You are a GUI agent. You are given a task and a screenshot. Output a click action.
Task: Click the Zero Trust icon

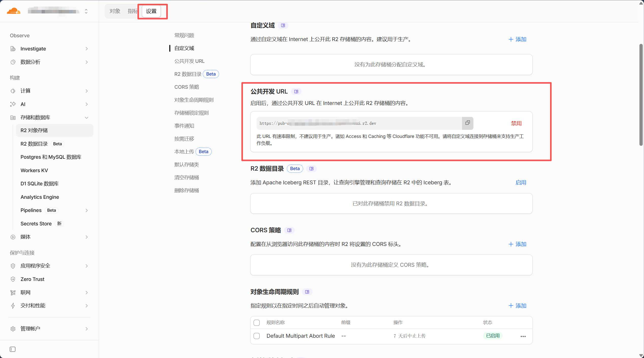coord(13,279)
